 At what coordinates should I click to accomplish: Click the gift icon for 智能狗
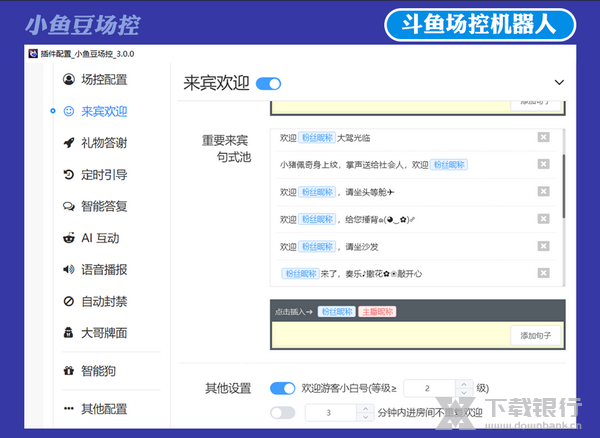pyautogui.click(x=69, y=371)
